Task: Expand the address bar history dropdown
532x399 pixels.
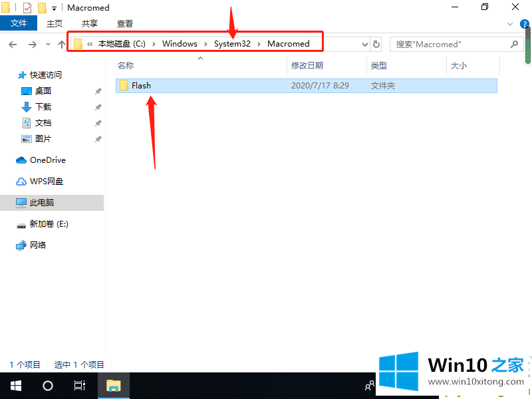Action: point(364,45)
